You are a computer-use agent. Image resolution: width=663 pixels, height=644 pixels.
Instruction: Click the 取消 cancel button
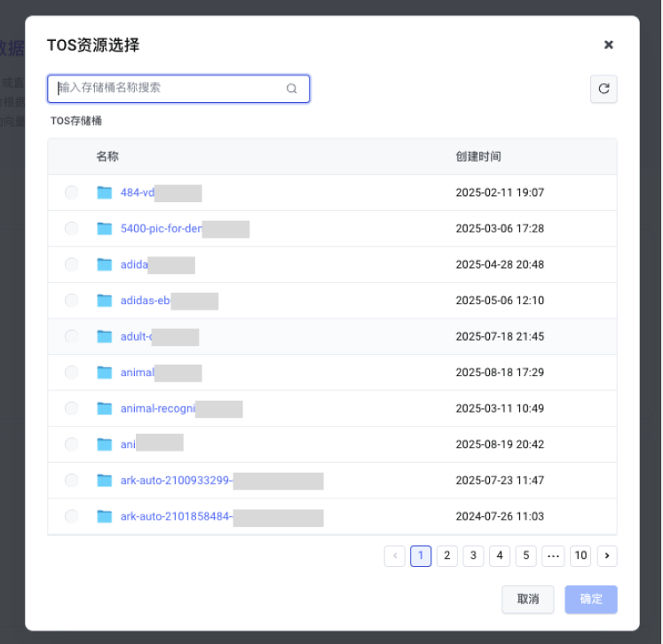click(528, 600)
